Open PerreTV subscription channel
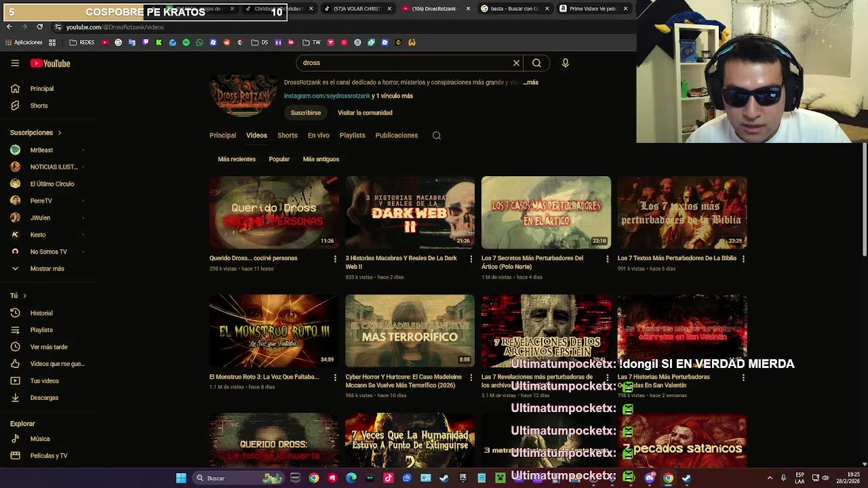Screen dimensions: 868x488 (x=42, y=201)
